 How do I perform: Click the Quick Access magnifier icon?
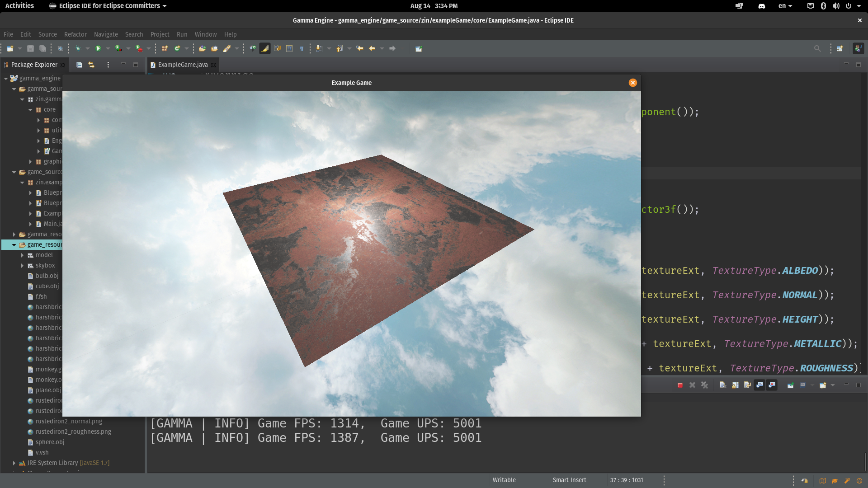[817, 49]
